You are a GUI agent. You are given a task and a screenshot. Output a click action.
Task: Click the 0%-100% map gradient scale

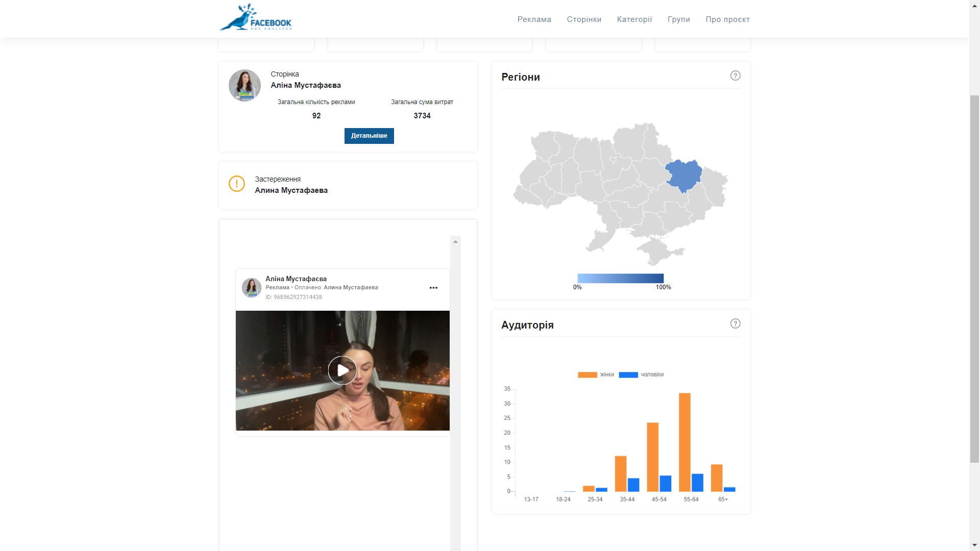[x=620, y=278]
